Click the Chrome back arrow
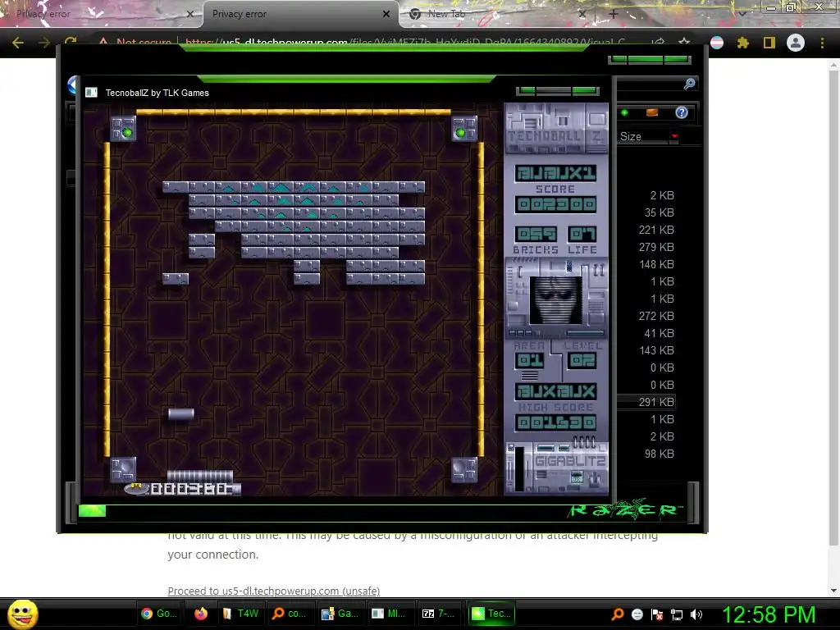Viewport: 840px width, 630px height. 18,43
